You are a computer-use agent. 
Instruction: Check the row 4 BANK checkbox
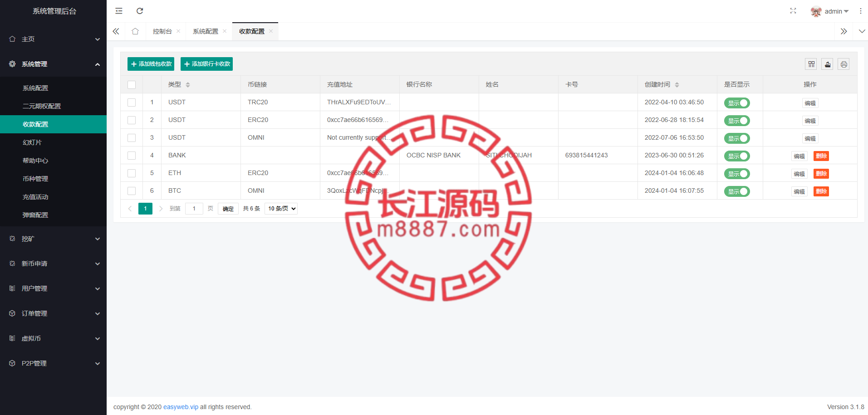[x=132, y=156]
